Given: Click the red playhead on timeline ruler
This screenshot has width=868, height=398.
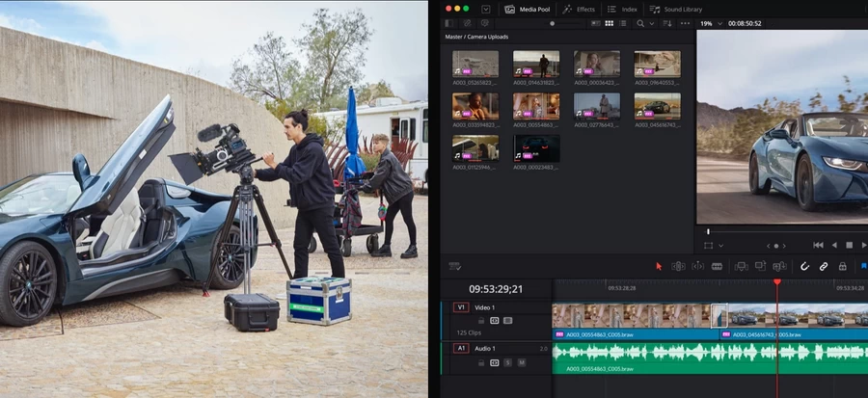Looking at the screenshot, I should click(777, 282).
